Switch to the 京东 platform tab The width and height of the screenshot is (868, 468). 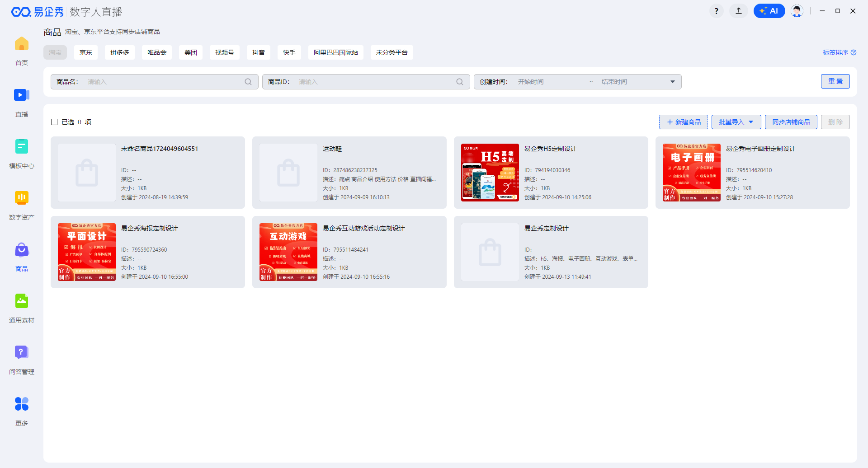86,52
